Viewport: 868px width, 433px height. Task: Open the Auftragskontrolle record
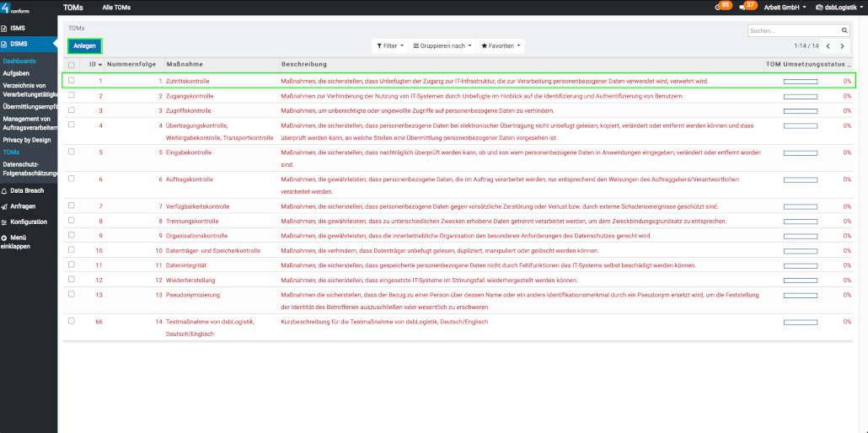(x=189, y=179)
